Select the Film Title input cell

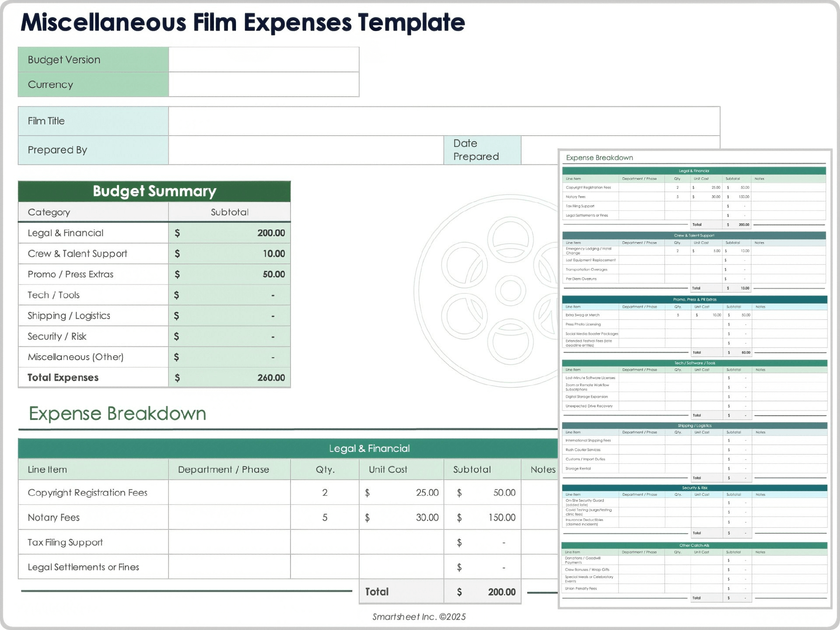click(x=444, y=121)
